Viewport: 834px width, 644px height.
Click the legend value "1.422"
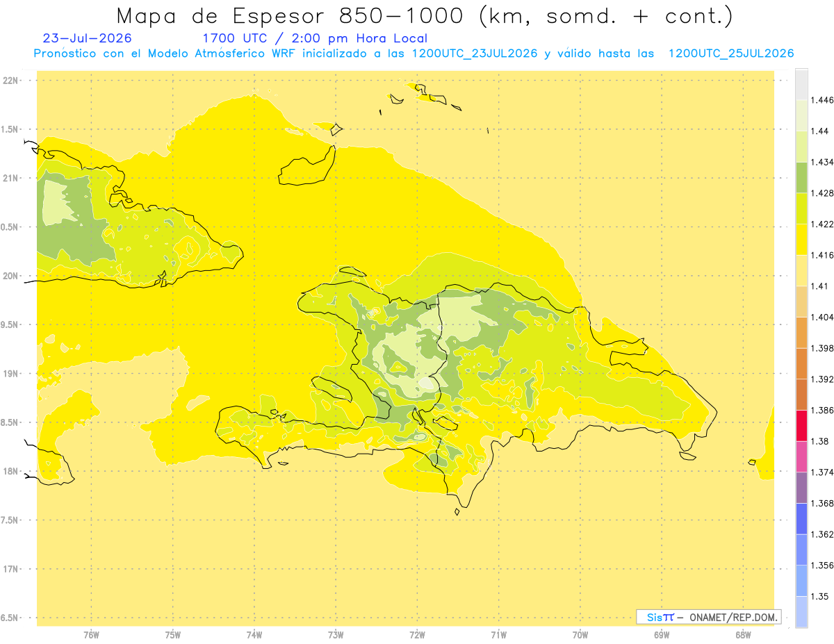(x=822, y=224)
